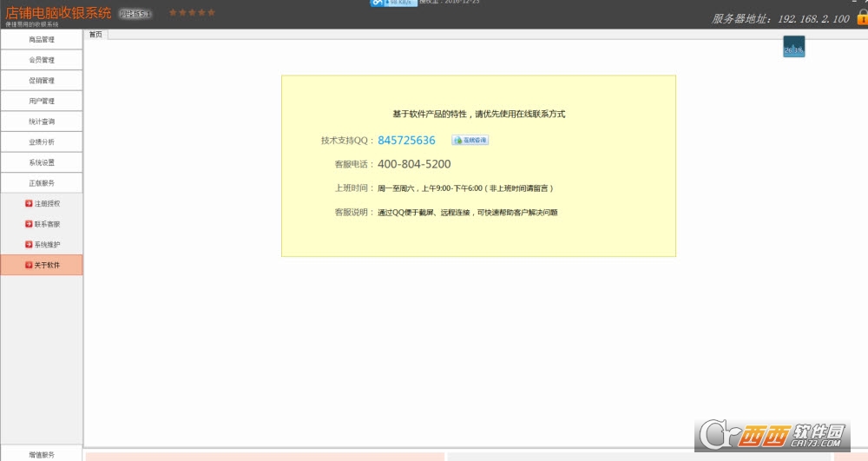The width and height of the screenshot is (868, 461).
Task: Click the red arrow icon beside 联系客服
Action: [x=29, y=224]
